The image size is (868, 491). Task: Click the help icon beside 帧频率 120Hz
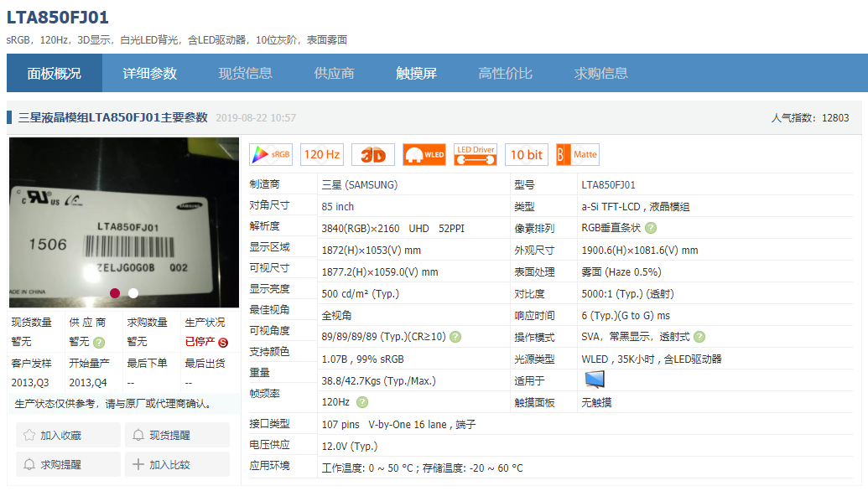(x=364, y=401)
